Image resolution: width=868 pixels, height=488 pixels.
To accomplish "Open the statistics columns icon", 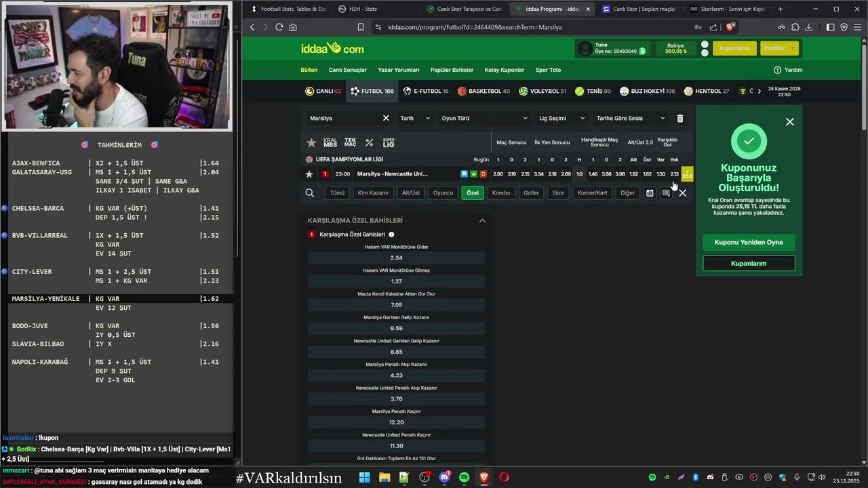I will (650, 193).
